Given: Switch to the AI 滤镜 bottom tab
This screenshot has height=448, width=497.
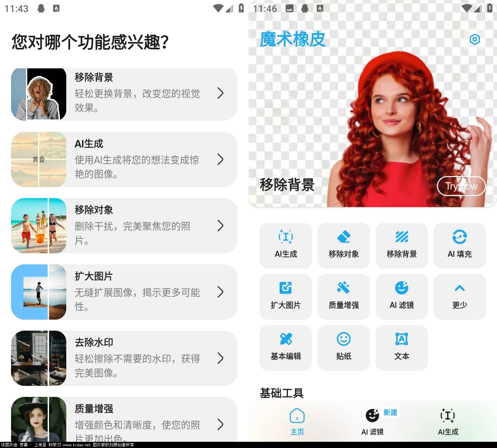Looking at the screenshot, I should tap(372, 421).
